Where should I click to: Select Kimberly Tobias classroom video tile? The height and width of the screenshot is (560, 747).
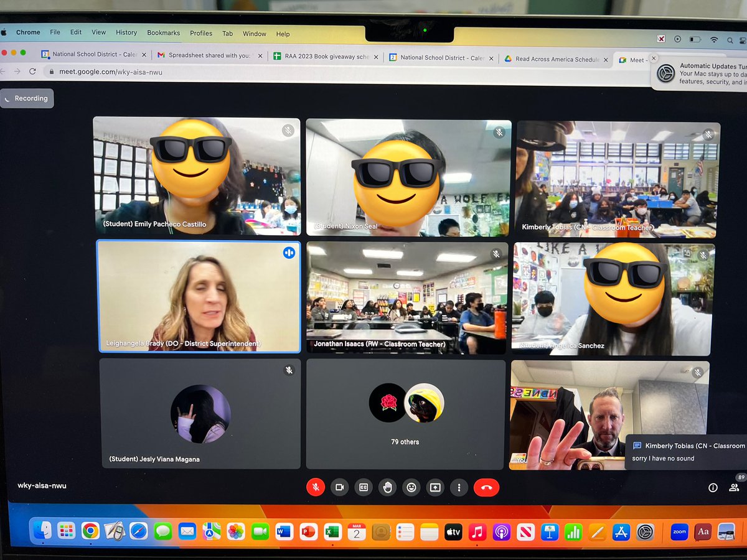pos(618,178)
